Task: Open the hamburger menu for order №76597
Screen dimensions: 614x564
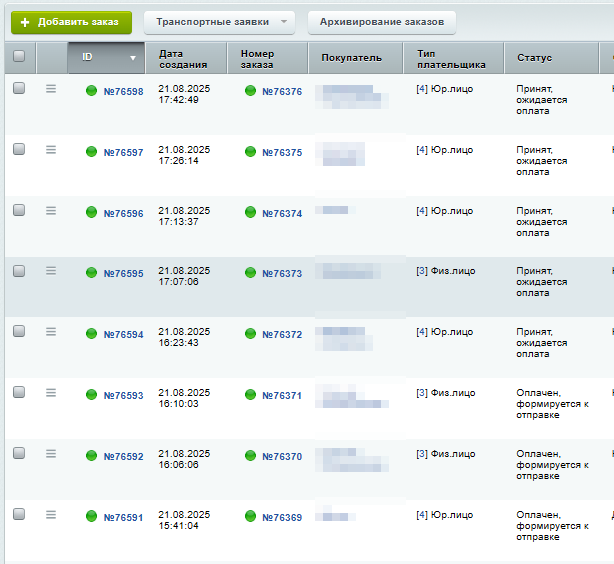Action: 51,150
